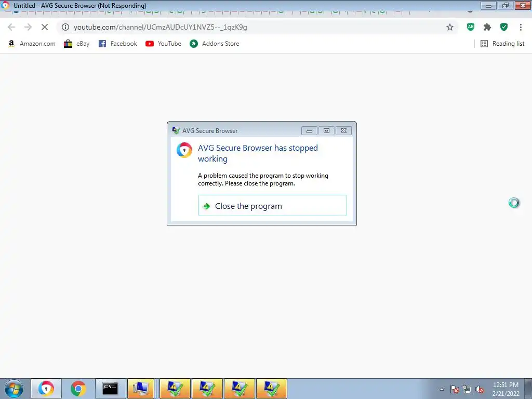Open the Amazon.com bookmark
Viewport: 532px width, 399px height.
coord(32,44)
